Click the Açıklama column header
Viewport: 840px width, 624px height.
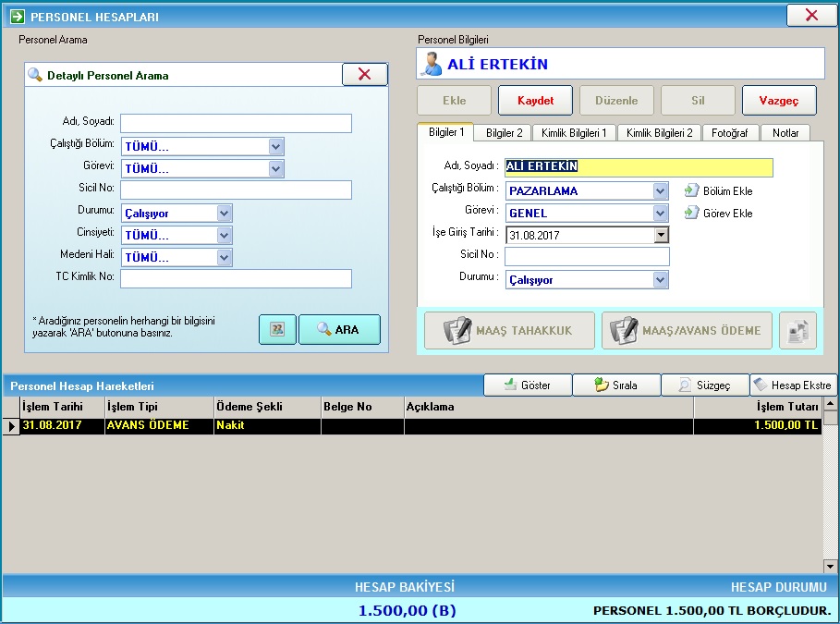(549, 407)
